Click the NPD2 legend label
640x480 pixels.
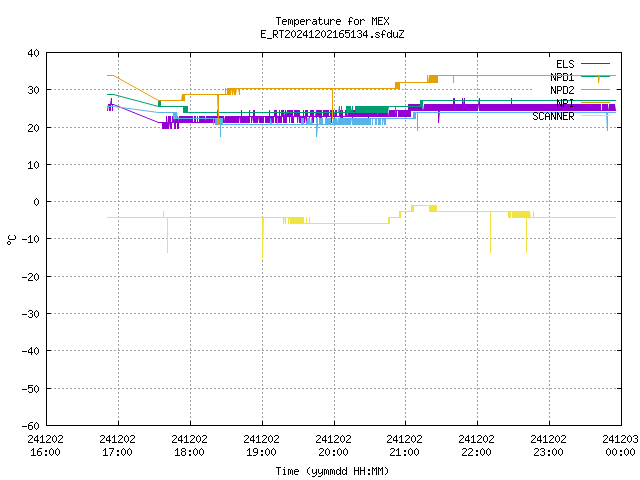click(562, 90)
